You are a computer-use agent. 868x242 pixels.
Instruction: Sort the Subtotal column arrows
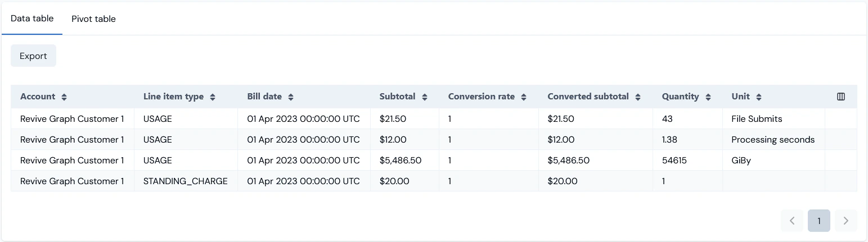[x=425, y=97]
